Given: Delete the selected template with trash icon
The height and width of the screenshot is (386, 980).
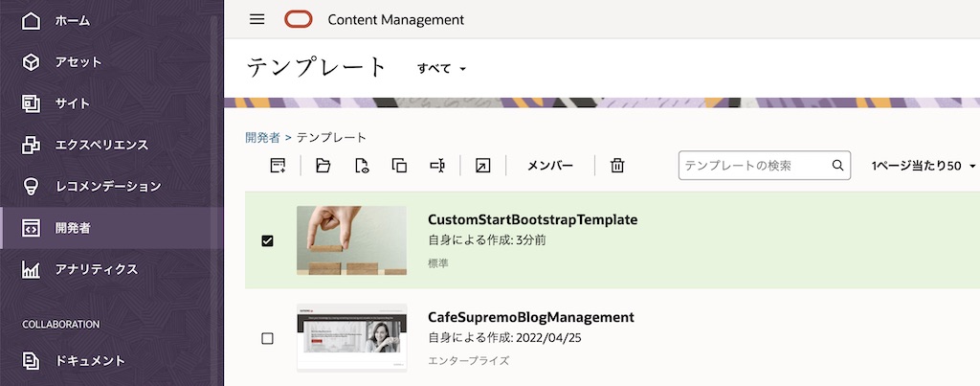Looking at the screenshot, I should pos(617,166).
